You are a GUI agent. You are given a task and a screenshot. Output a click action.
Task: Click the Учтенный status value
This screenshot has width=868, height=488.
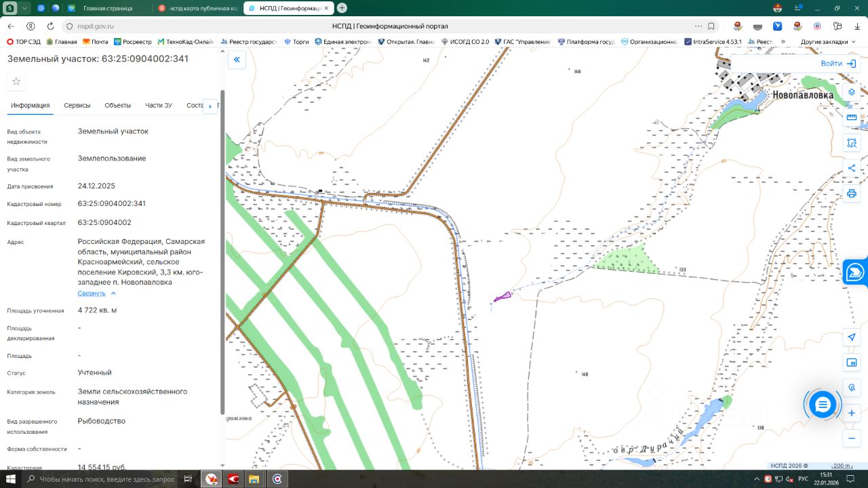[95, 373]
